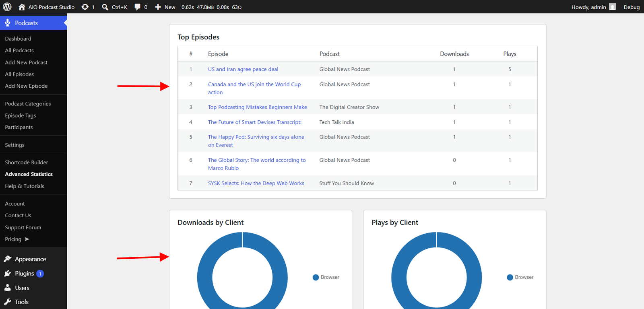Open the Pricing menu item

click(x=13, y=239)
